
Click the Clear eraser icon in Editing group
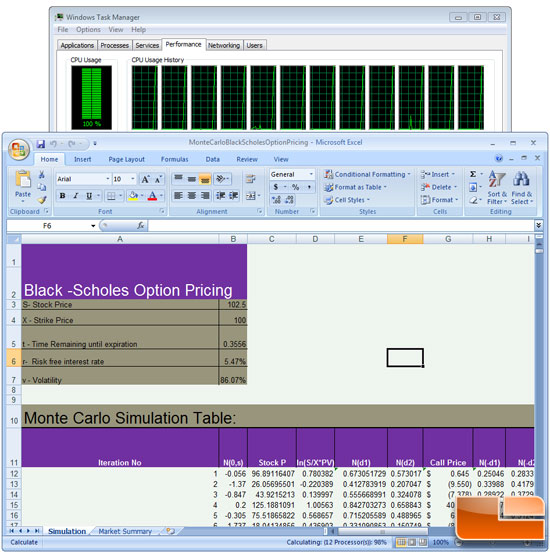(x=473, y=200)
